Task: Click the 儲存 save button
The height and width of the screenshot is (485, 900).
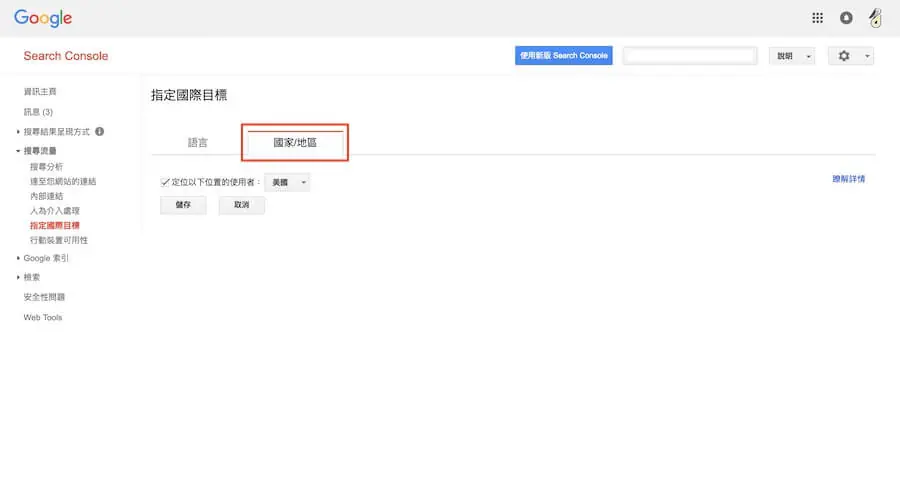Action: coord(183,205)
